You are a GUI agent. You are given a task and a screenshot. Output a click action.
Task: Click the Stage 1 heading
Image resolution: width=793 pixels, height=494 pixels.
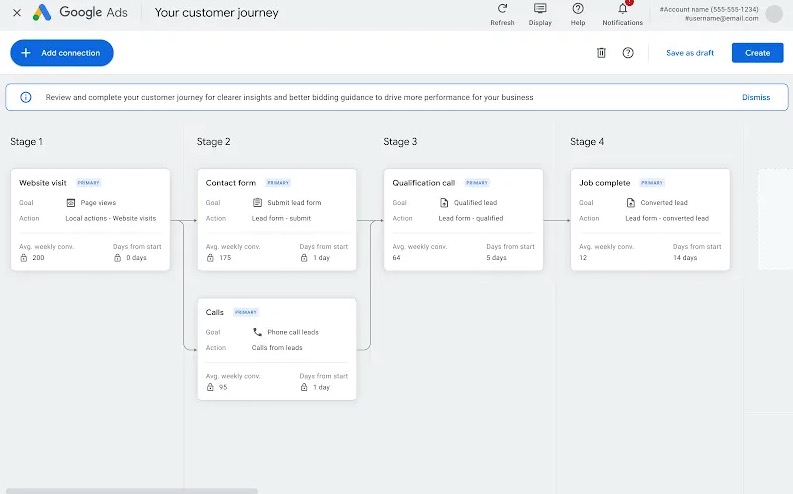point(26,142)
